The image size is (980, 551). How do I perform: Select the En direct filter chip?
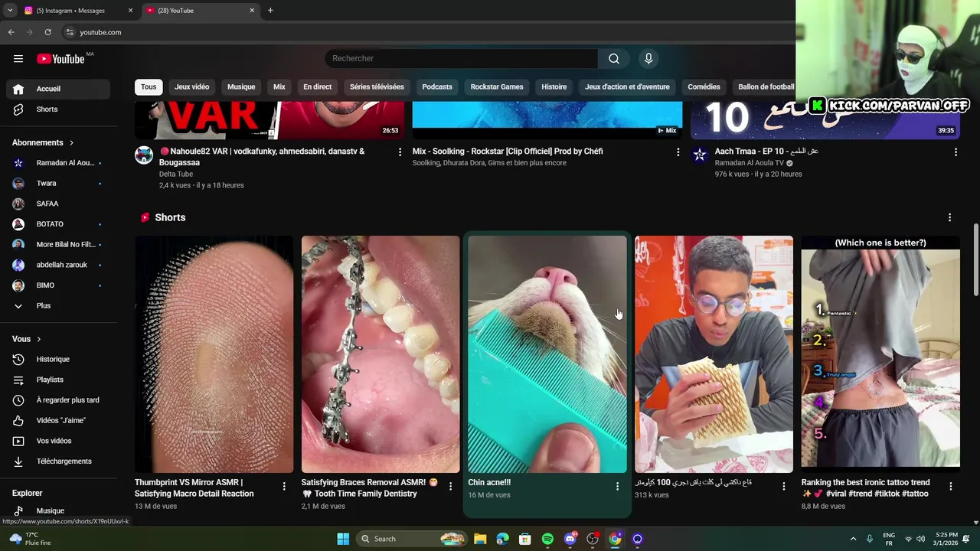[317, 86]
